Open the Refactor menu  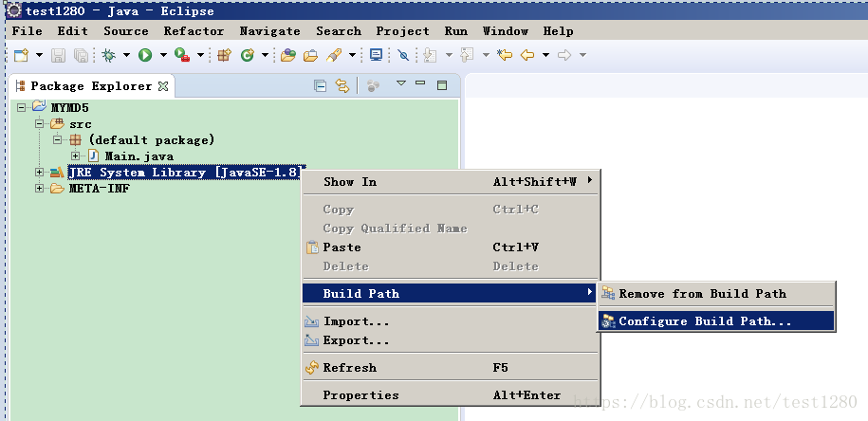coord(194,31)
